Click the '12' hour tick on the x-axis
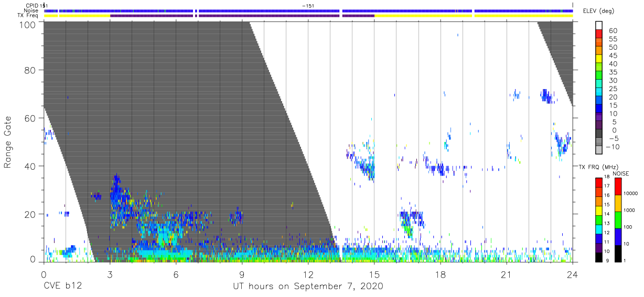Viewport: 644px width, 297px height. point(308,273)
